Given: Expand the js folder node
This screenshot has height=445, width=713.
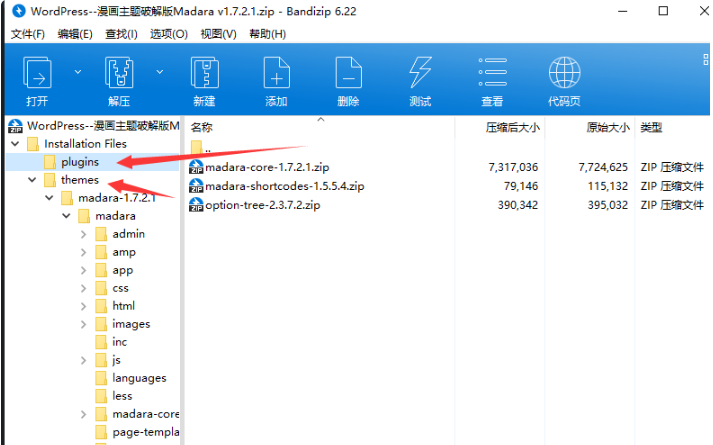Looking at the screenshot, I should 83,360.
